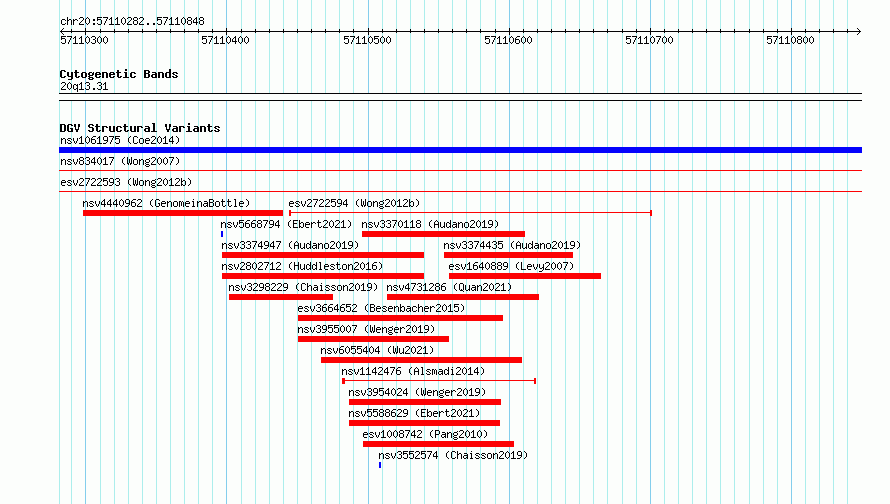The image size is (890, 504).
Task: Click the nsv3374435 red variant bar
Action: [x=509, y=255]
